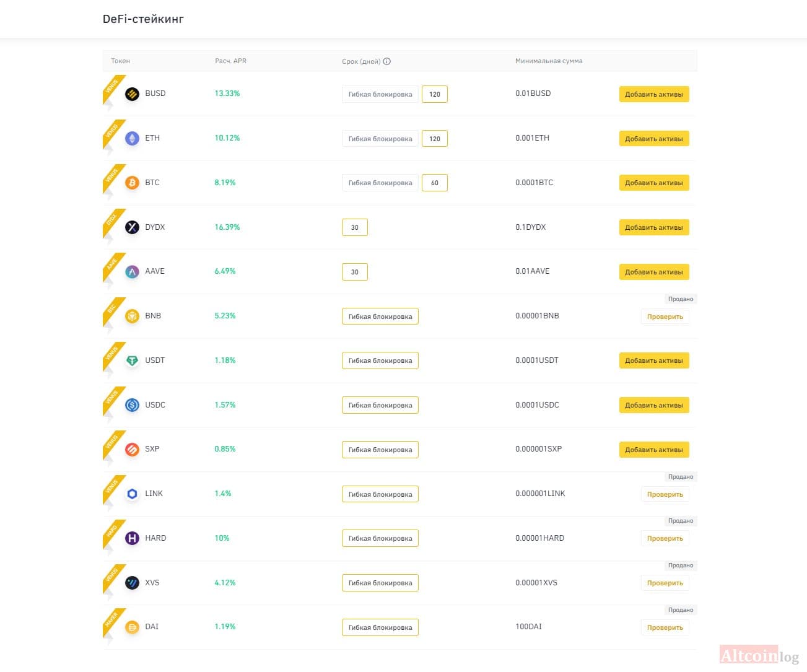Click the 100DAI minimum amount

point(528,627)
